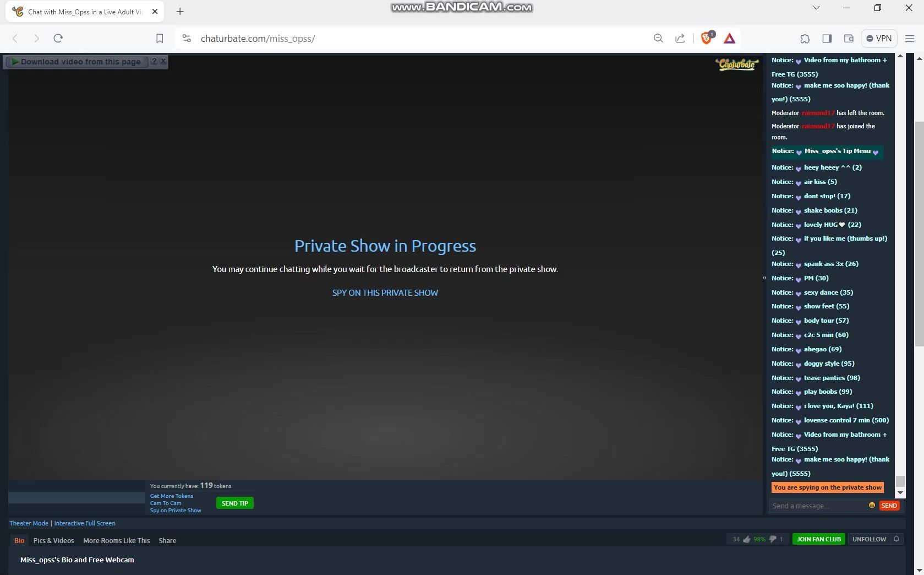Focus the Send a message input field
This screenshot has height=575, width=924.
click(x=817, y=506)
